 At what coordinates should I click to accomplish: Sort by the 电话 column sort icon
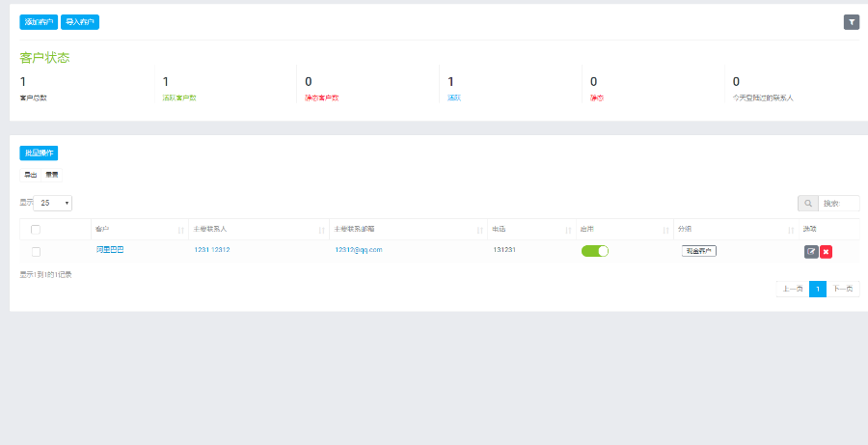[x=566, y=230]
